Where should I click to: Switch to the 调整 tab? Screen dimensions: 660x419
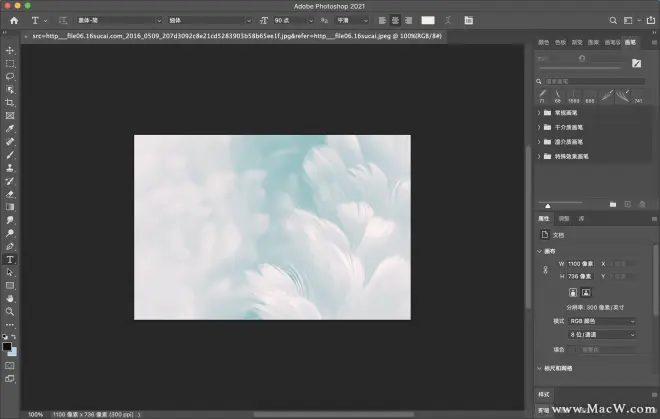pyautogui.click(x=563, y=217)
